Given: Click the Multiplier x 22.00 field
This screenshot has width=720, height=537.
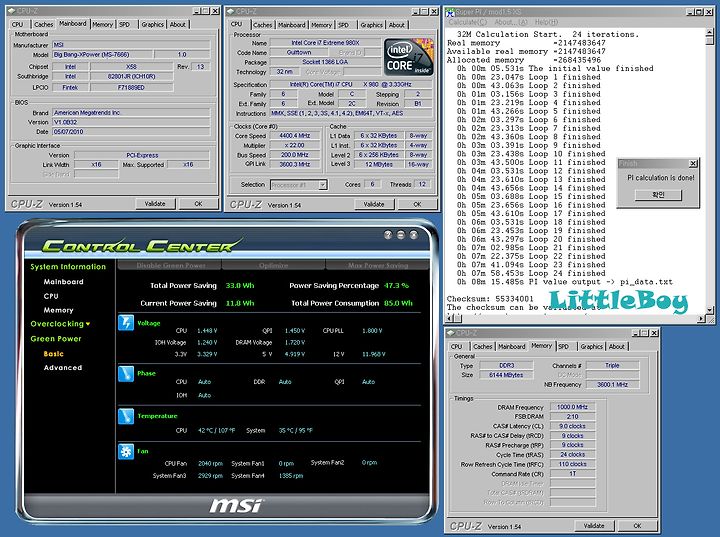Looking at the screenshot, I should point(295,145).
